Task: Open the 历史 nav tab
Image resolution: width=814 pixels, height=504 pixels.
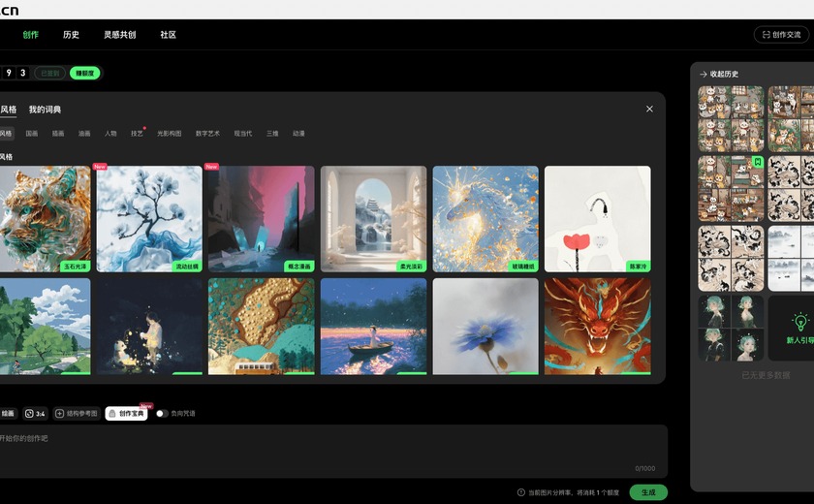Action: [x=71, y=35]
